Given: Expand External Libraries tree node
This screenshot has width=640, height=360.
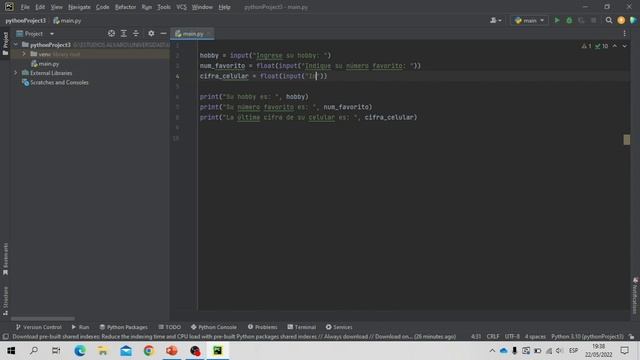Looking at the screenshot, I should 16,73.
